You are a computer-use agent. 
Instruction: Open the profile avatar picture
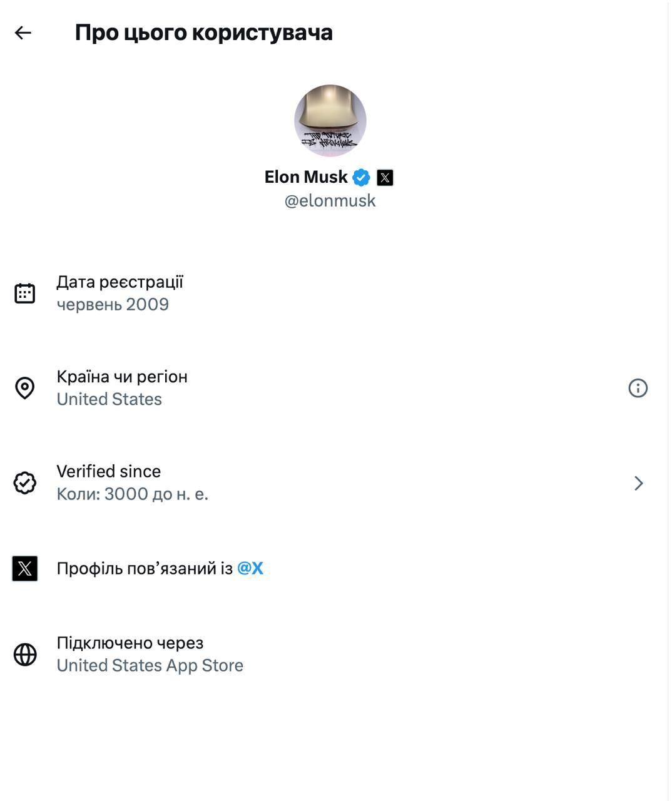tap(330, 121)
